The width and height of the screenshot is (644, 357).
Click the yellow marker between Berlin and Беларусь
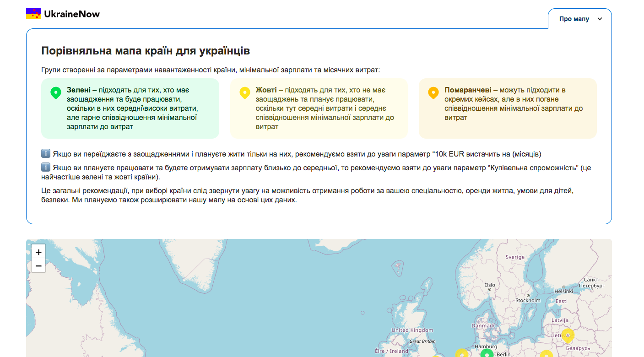pos(547,354)
